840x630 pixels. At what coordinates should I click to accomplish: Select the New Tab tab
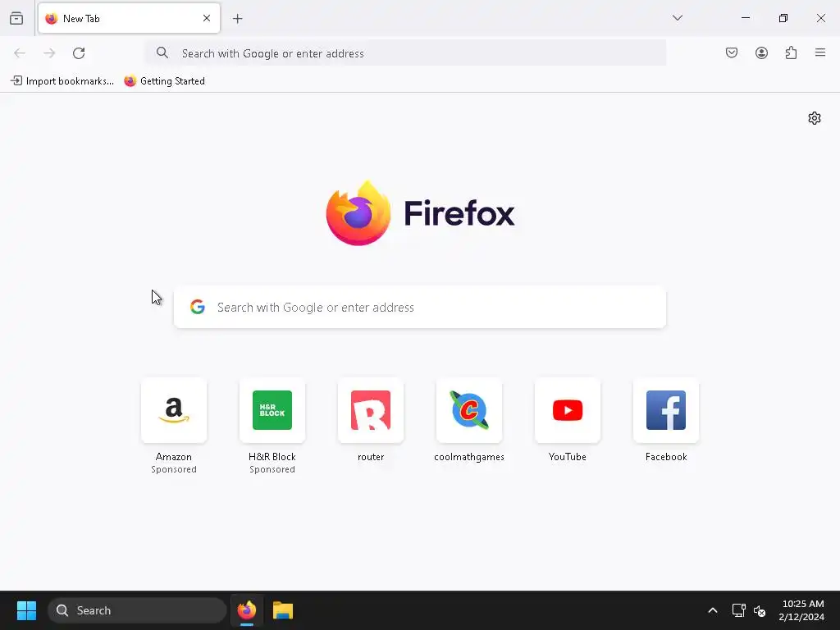(x=129, y=18)
